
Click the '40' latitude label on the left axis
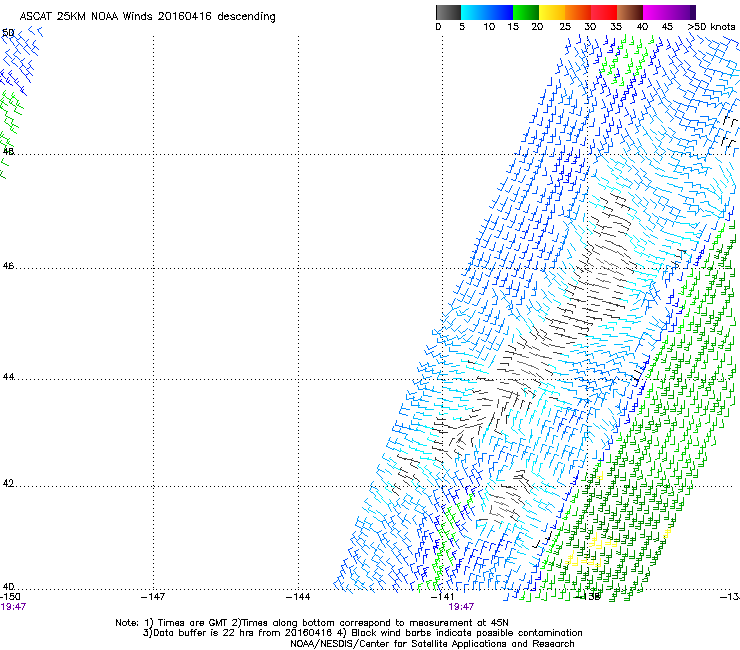[x=8, y=586]
